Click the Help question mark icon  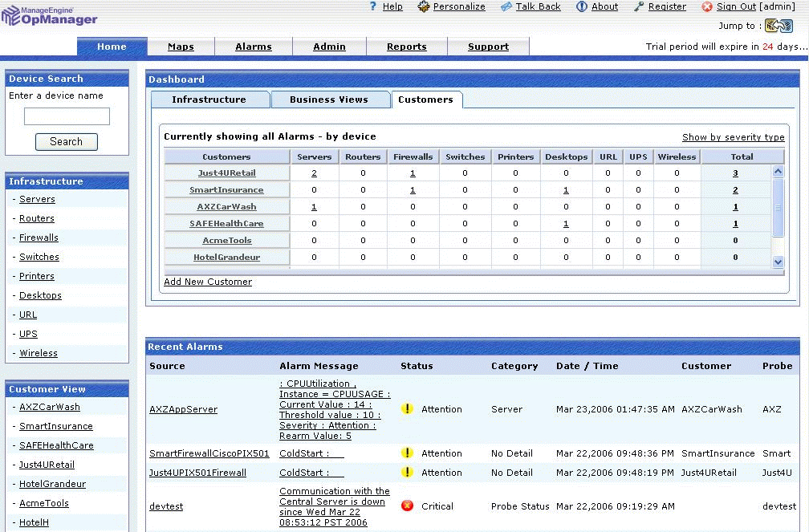pyautogui.click(x=373, y=6)
